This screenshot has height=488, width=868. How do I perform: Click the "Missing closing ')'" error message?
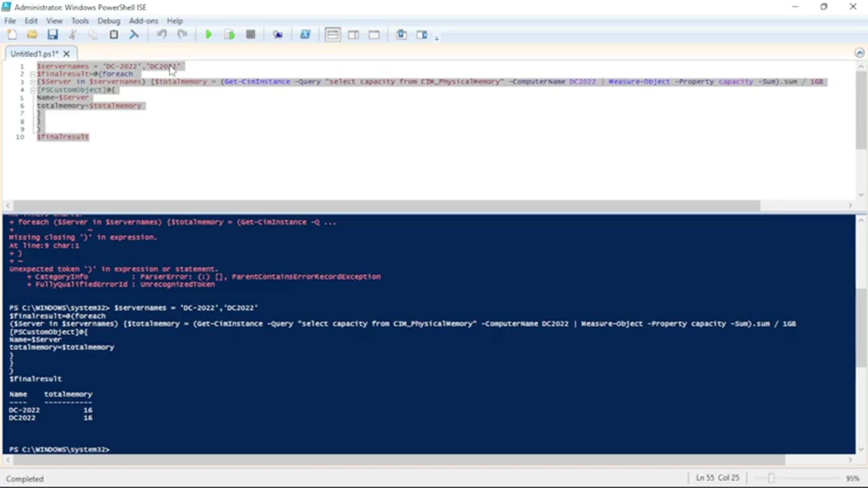(x=83, y=238)
